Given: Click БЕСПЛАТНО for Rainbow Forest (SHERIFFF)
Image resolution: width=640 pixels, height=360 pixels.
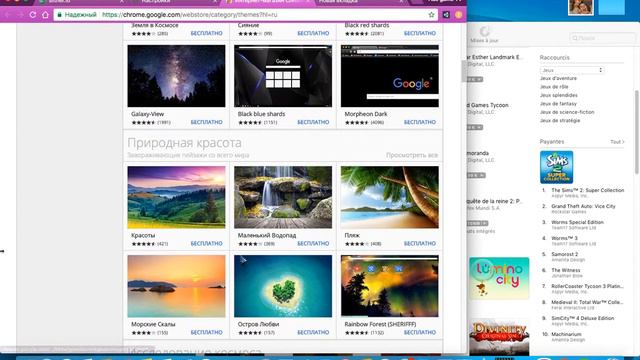Looking at the screenshot, I should point(420,332).
